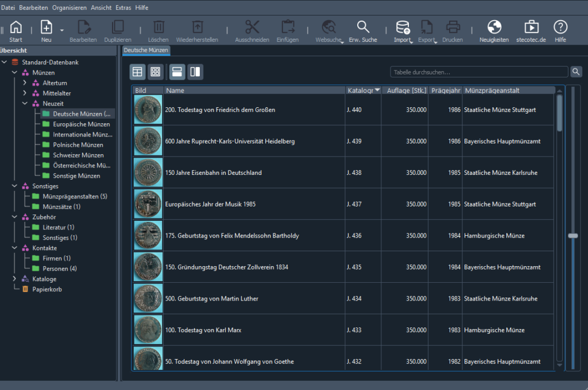Sort by the Prägejahr column header
Viewport: 588px width, 390px height.
point(445,91)
